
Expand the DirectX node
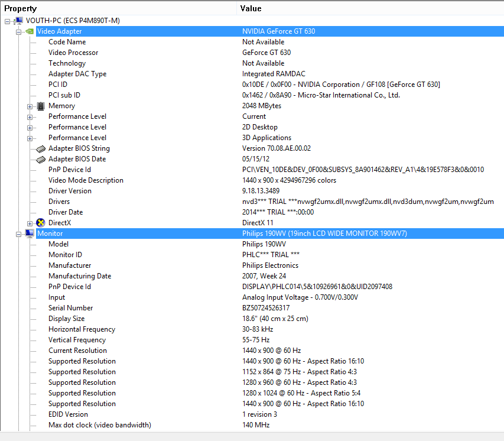click(x=30, y=223)
